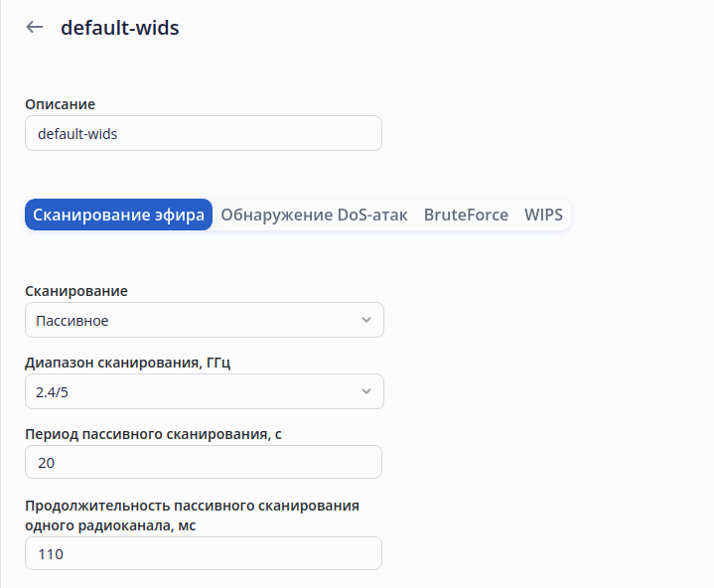714x588 pixels.
Task: Click the 'Диапазон сканирования, ГГц' label
Action: [x=127, y=363]
